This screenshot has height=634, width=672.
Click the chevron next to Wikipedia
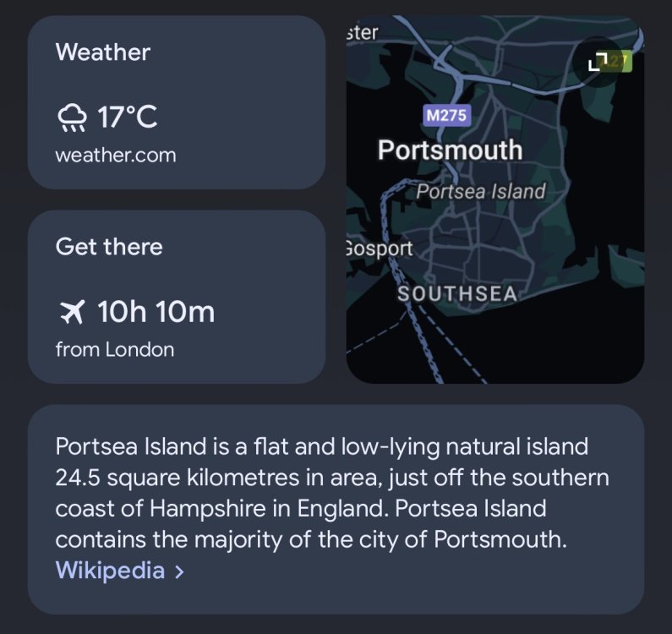[179, 571]
